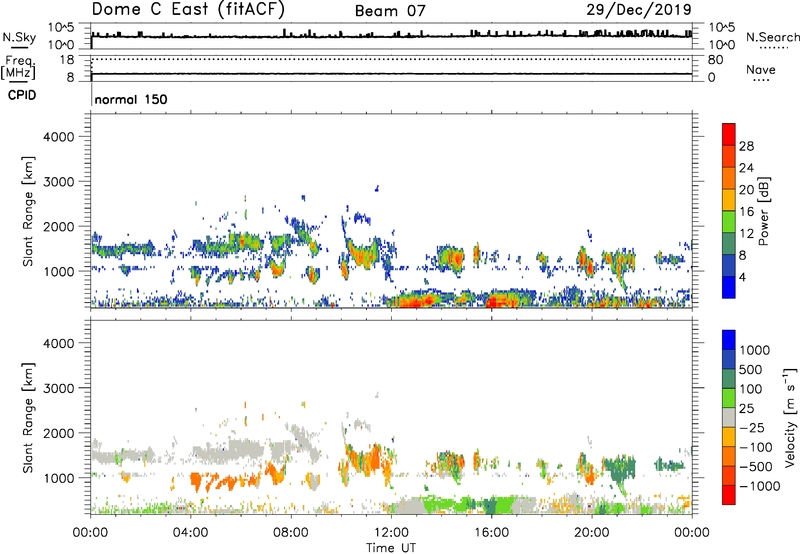
Task: Click the "Velocity [m s⁻¹]" color bar title
Action: click(x=790, y=417)
